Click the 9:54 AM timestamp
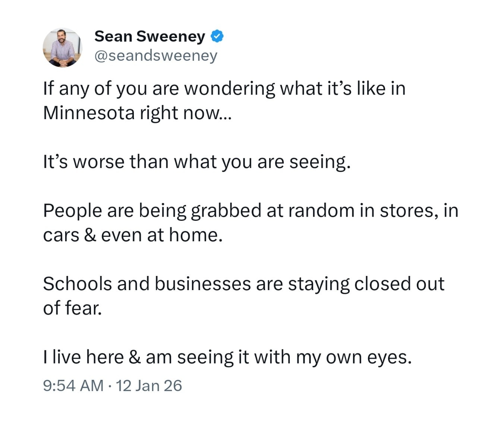 coord(73,385)
